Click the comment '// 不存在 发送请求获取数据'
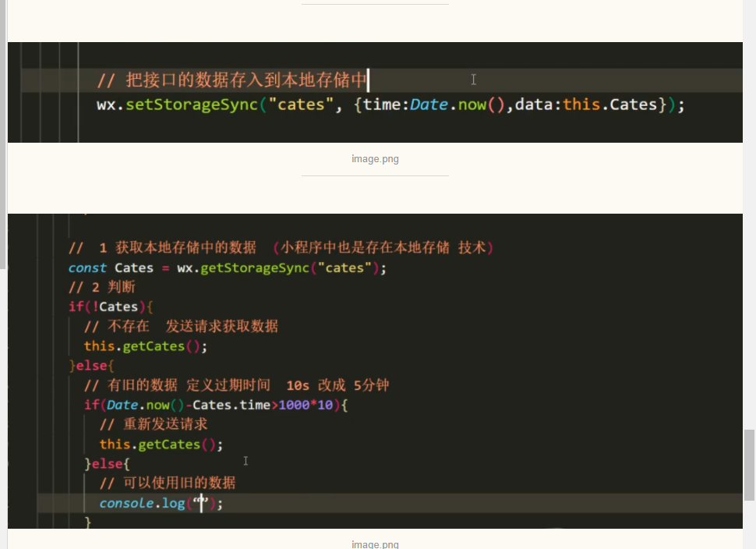Viewport: 756px width, 549px height. (x=182, y=327)
